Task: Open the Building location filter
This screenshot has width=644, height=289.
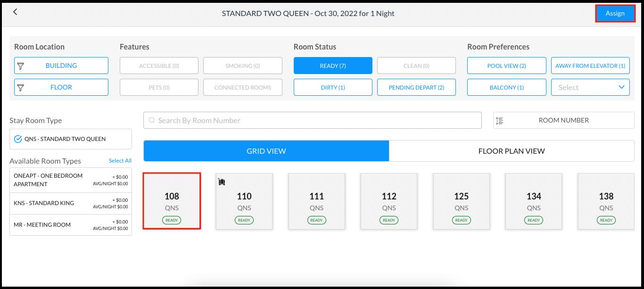Action: coord(61,66)
